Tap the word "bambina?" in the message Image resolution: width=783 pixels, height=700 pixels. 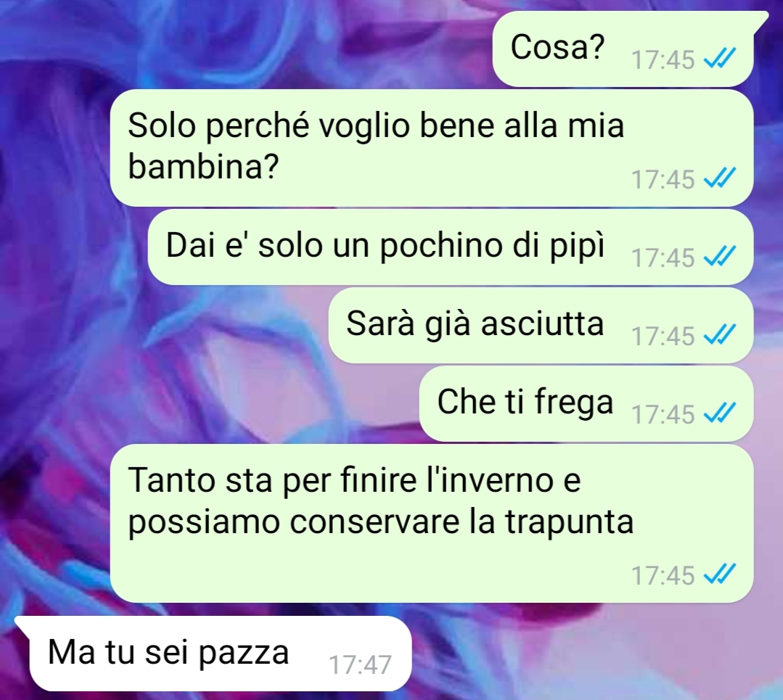click(x=203, y=167)
